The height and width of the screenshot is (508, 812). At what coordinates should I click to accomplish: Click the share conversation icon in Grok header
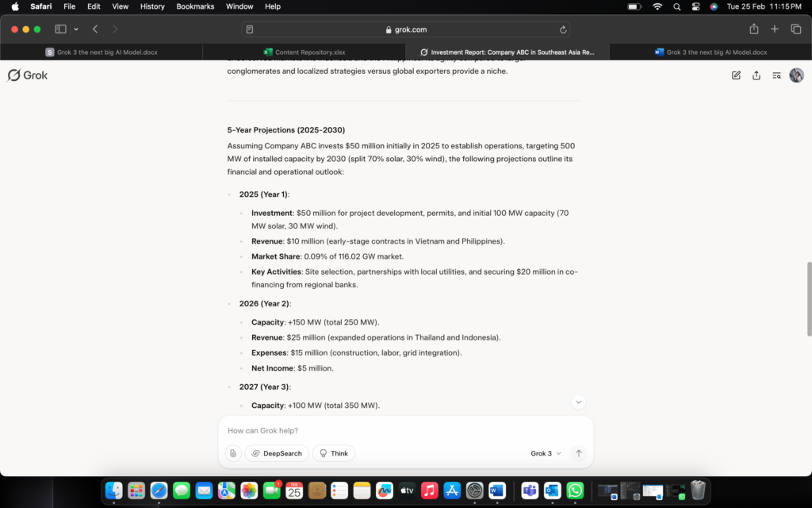click(x=756, y=75)
